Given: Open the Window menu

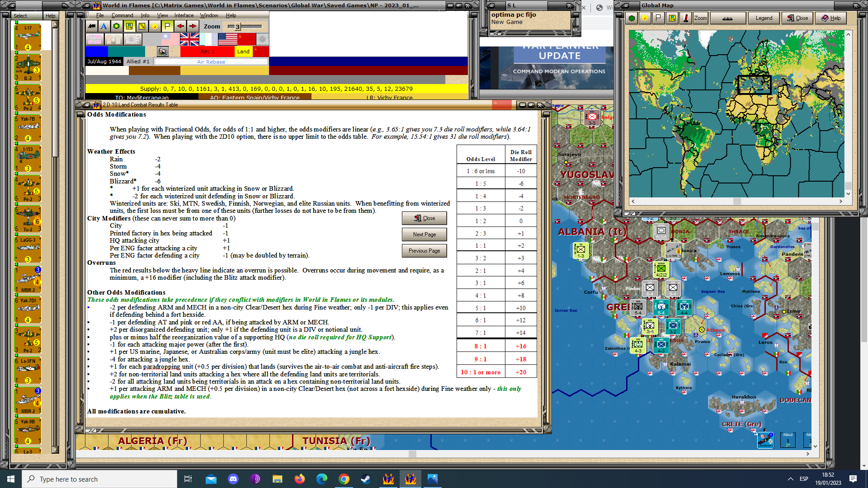Looking at the screenshot, I should [209, 15].
